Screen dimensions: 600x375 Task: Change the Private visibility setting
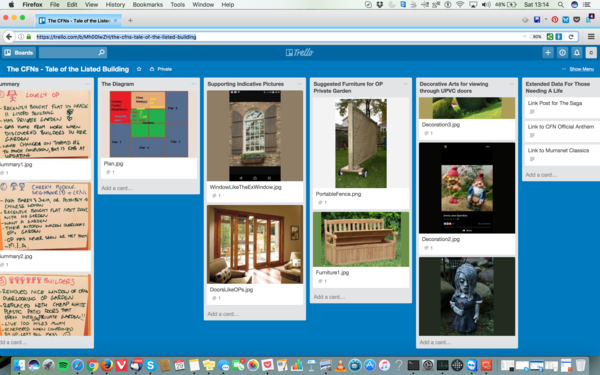[x=161, y=69]
